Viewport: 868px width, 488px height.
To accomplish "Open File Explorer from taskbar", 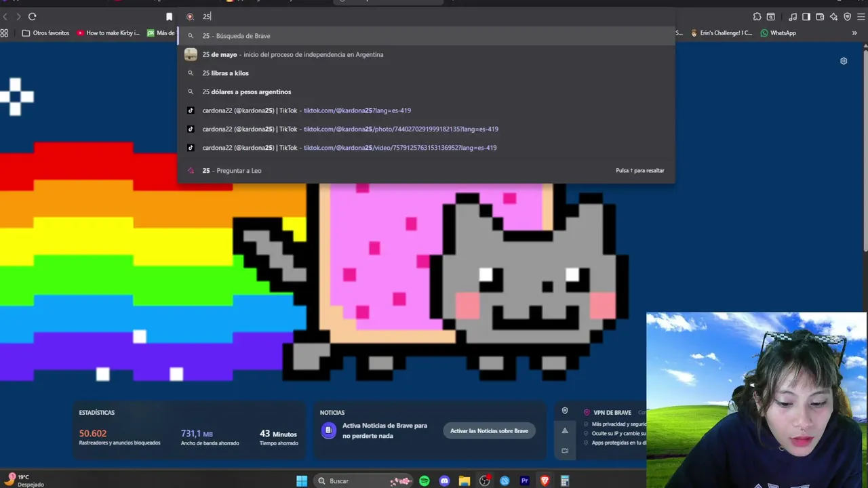I will pyautogui.click(x=465, y=481).
